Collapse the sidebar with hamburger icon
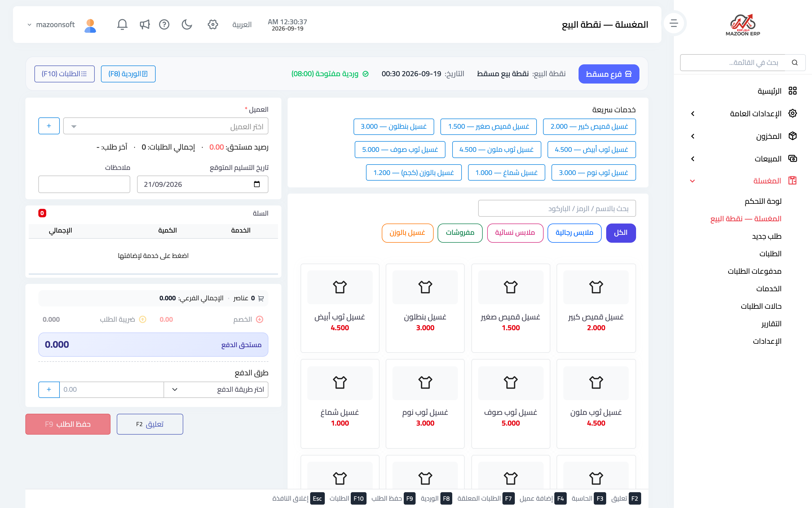Viewport: 812px width, 508px height. (674, 23)
